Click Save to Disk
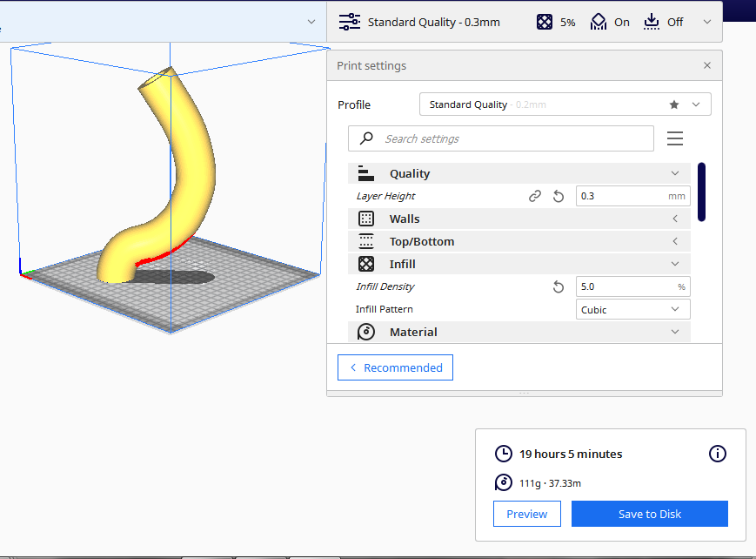Viewport: 756px width, 559px height. (650, 514)
